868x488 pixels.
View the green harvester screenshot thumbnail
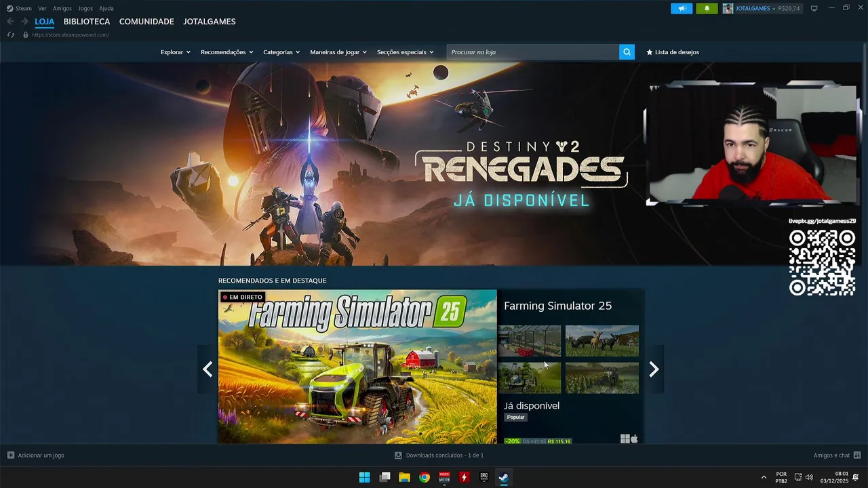pos(530,378)
